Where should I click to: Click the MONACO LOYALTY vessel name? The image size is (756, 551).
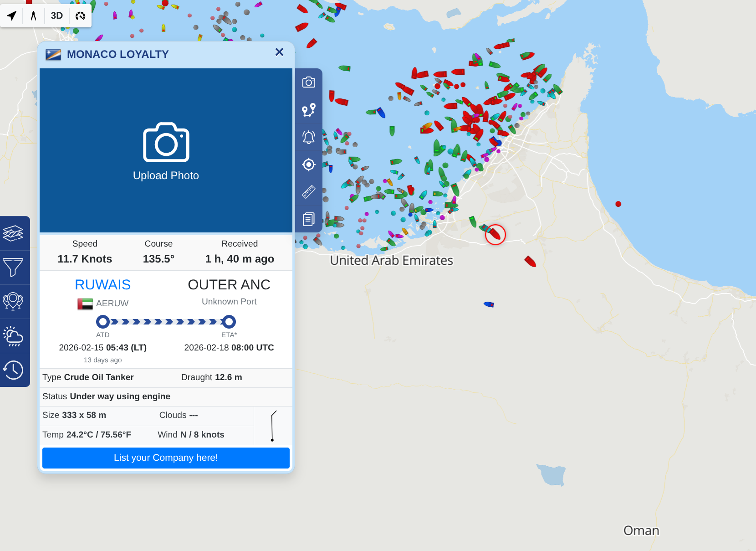pos(118,54)
